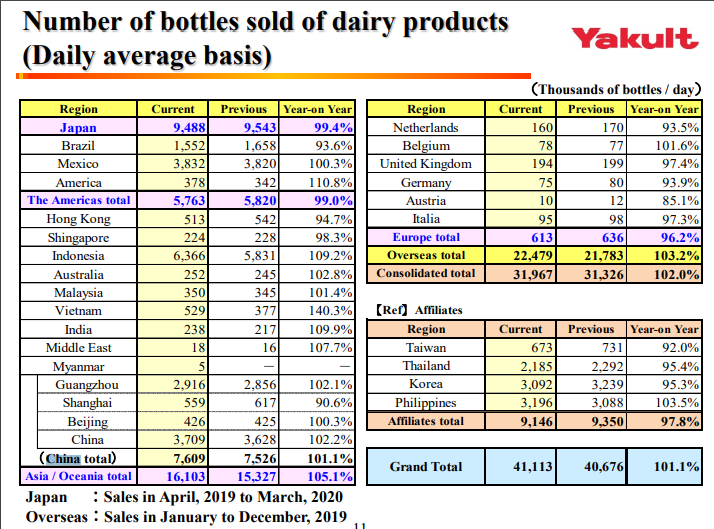Screen dimensions: 714x529
Task: Select Europe total row label
Action: point(426,237)
